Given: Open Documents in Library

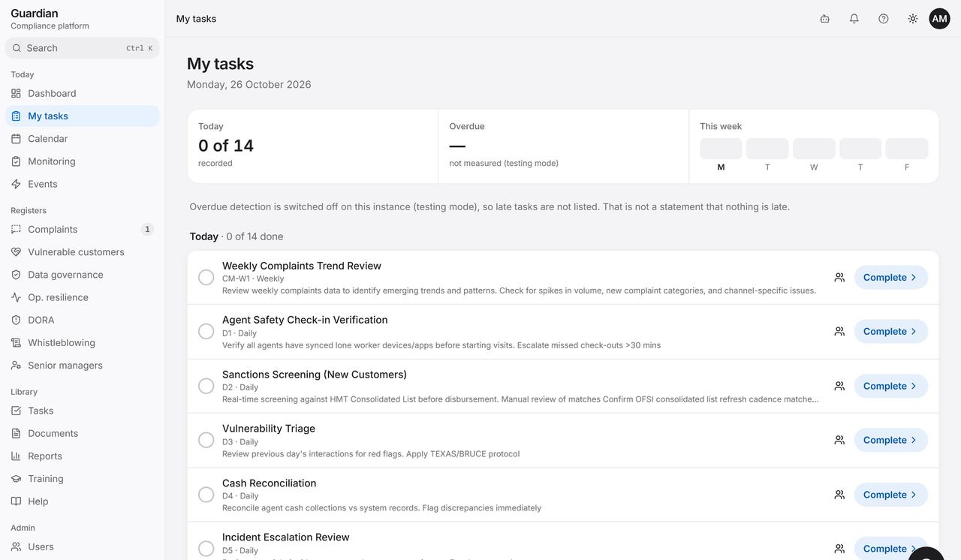Looking at the screenshot, I should tap(83, 433).
